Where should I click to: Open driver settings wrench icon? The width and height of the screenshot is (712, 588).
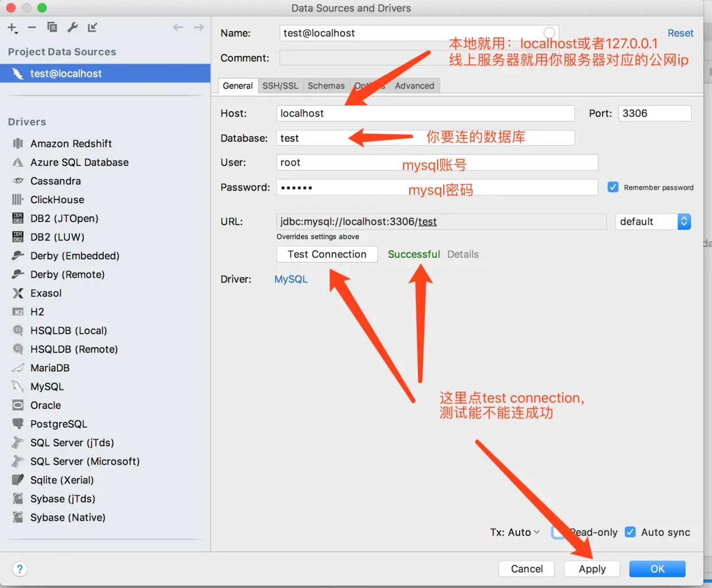[x=72, y=27]
